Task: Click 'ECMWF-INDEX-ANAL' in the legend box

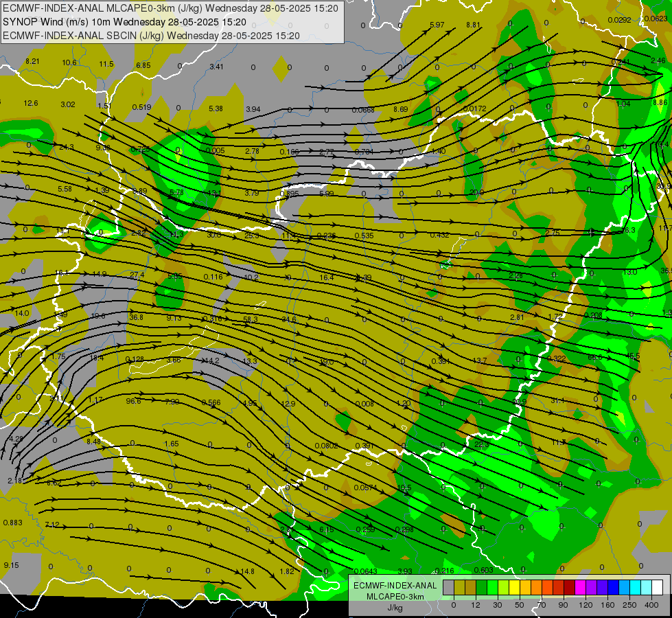Action: [x=395, y=586]
